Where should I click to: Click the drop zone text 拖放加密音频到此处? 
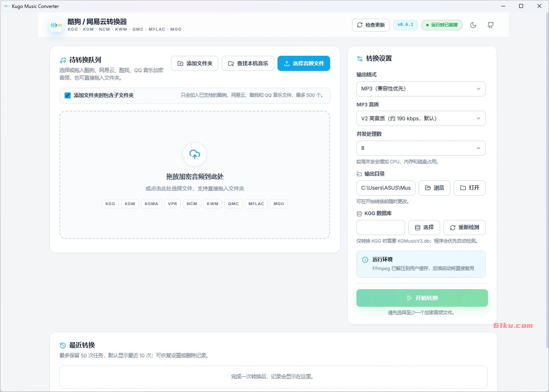tap(195, 176)
